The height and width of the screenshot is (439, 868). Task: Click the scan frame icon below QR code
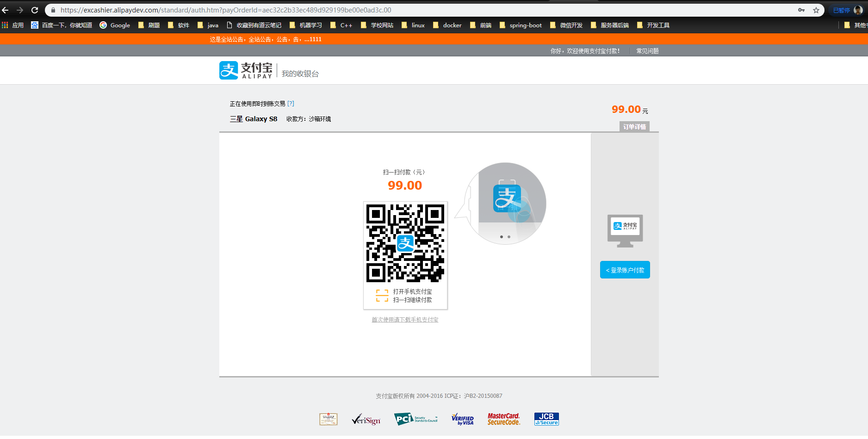[x=382, y=296]
